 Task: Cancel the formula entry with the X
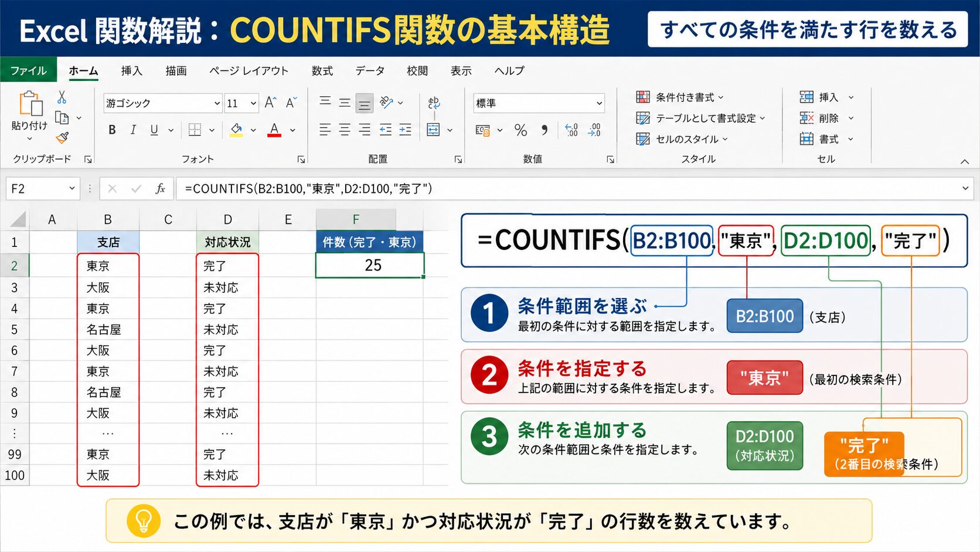[113, 188]
